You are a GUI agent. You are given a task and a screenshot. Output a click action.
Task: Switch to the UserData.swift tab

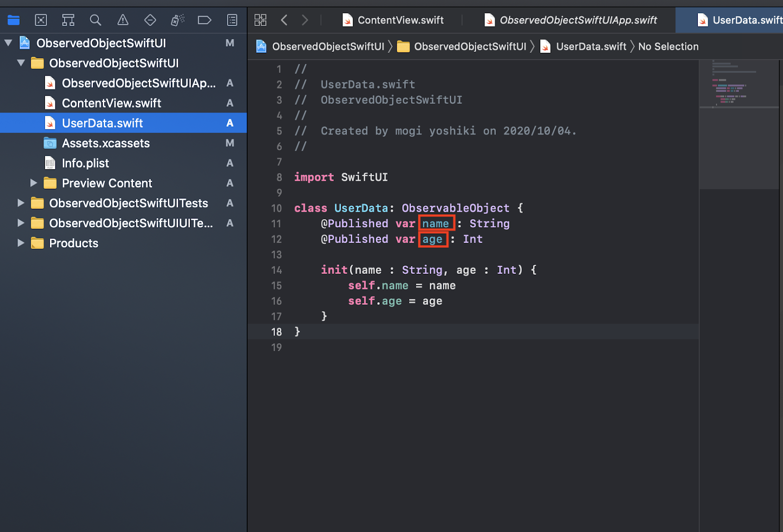coord(729,20)
